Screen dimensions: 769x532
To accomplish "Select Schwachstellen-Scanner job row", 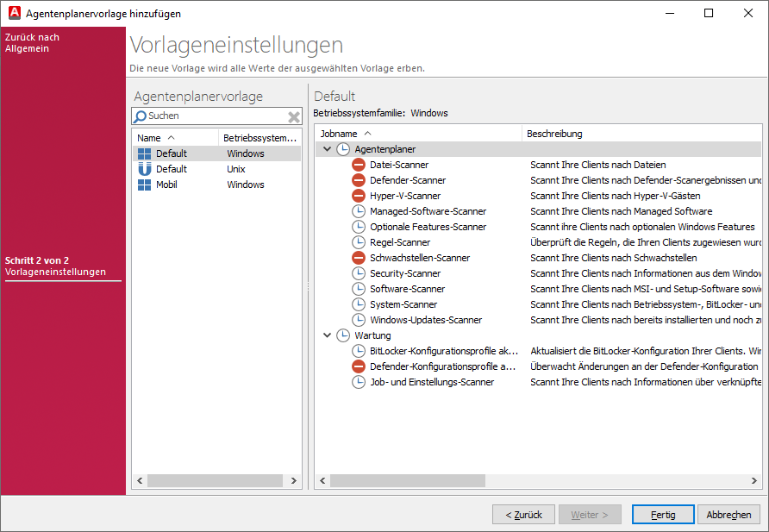I will (x=539, y=258).
